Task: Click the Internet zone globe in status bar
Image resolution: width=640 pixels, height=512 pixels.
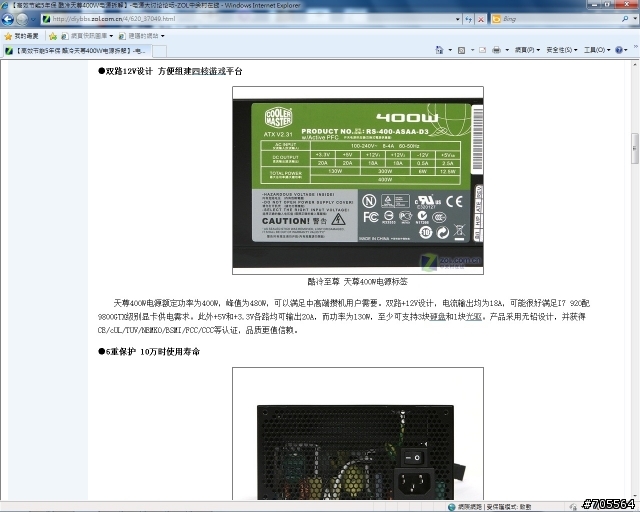Action: tap(451, 507)
